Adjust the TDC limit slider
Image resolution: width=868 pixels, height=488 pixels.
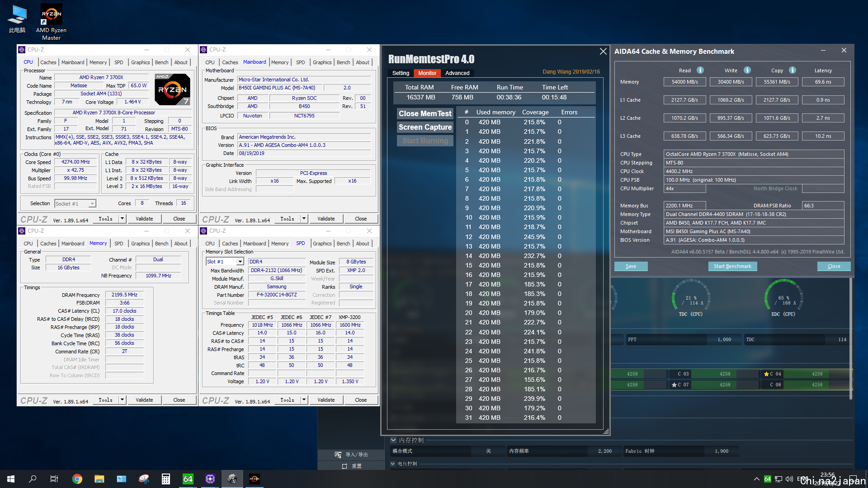click(x=797, y=339)
